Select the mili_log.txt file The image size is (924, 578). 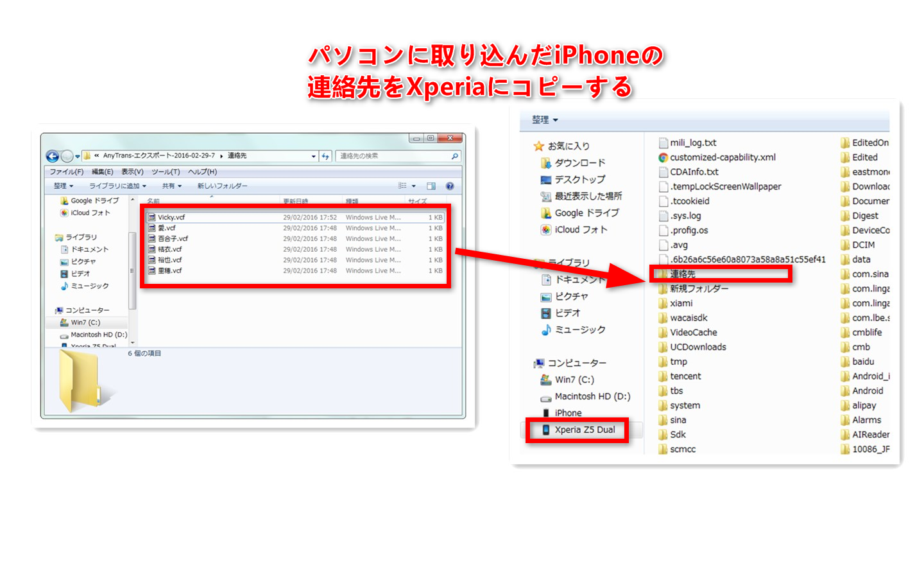[x=688, y=143]
